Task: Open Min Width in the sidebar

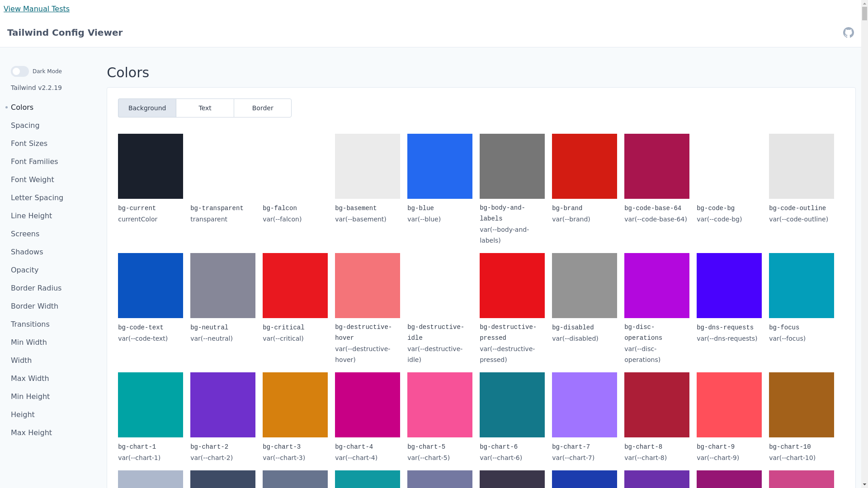Action: click(x=29, y=343)
